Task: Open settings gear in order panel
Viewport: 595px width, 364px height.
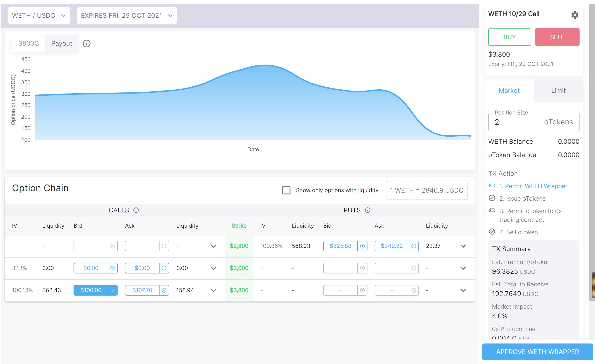Action: pyautogui.click(x=574, y=15)
